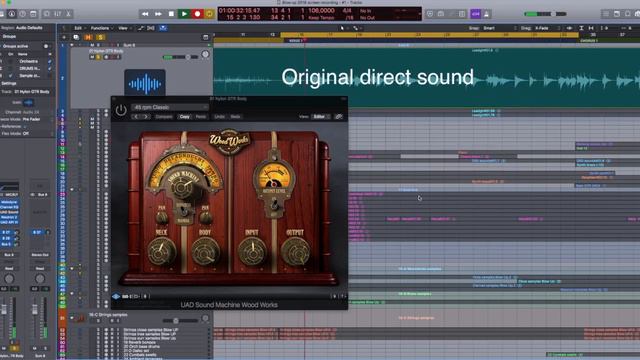This screenshot has width=640, height=360.
Task: Open the Snap Smart dropdown
Action: point(500,28)
